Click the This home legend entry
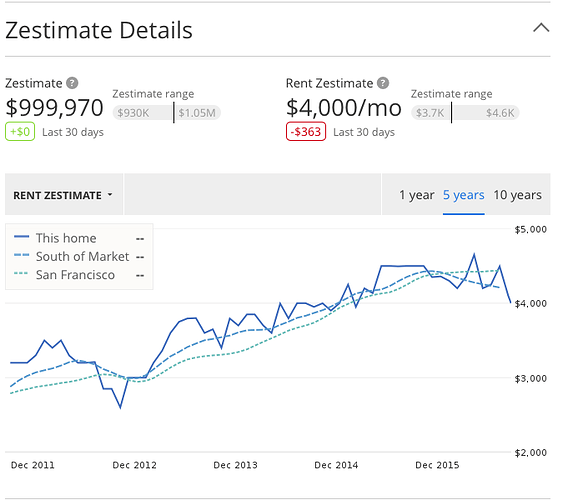Screen dimensions: 562x500 pyautogui.click(x=79, y=238)
